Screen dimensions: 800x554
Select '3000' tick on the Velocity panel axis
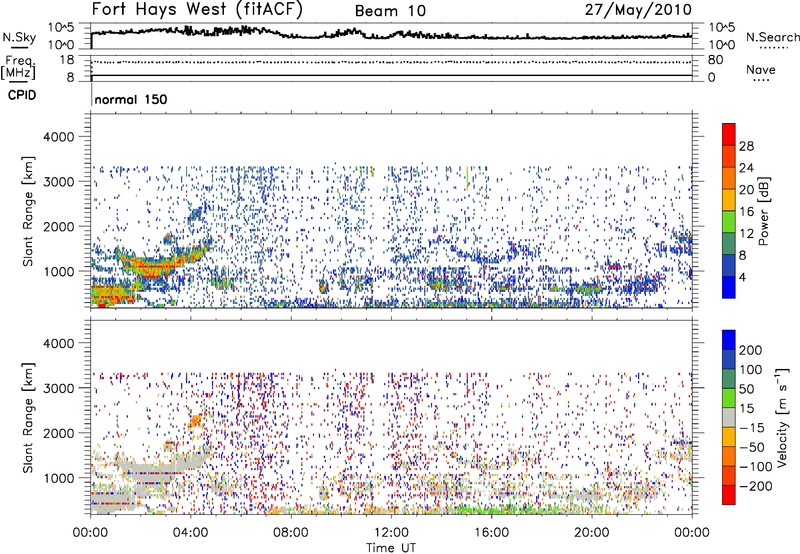click(x=58, y=388)
